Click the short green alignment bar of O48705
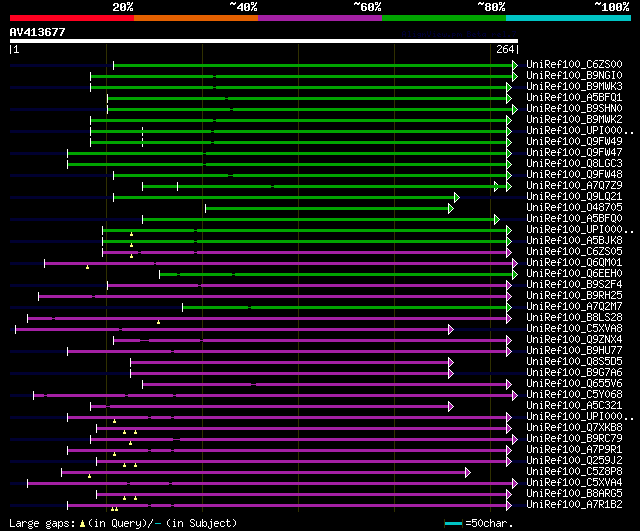 point(329,209)
